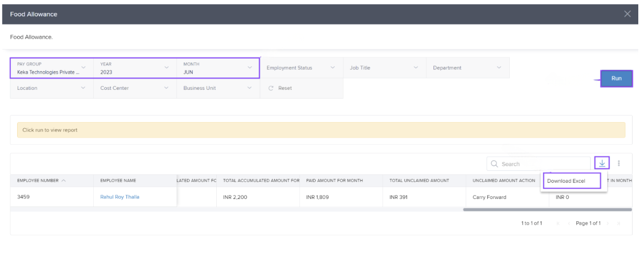The height and width of the screenshot is (254, 644).
Task: Click the download icon beside the search box
Action: (x=602, y=163)
